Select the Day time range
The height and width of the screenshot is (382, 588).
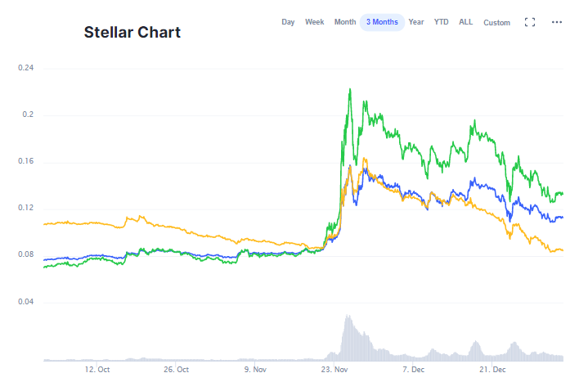[x=288, y=22]
